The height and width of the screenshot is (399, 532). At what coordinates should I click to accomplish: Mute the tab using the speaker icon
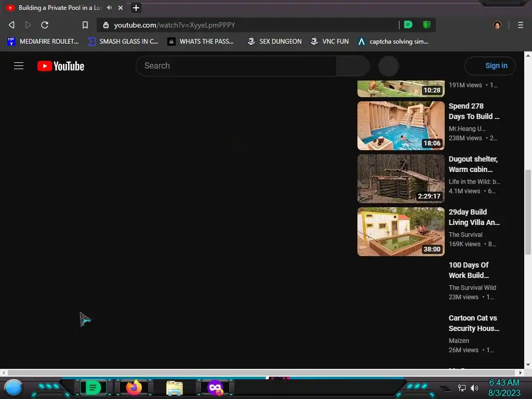pos(109,7)
